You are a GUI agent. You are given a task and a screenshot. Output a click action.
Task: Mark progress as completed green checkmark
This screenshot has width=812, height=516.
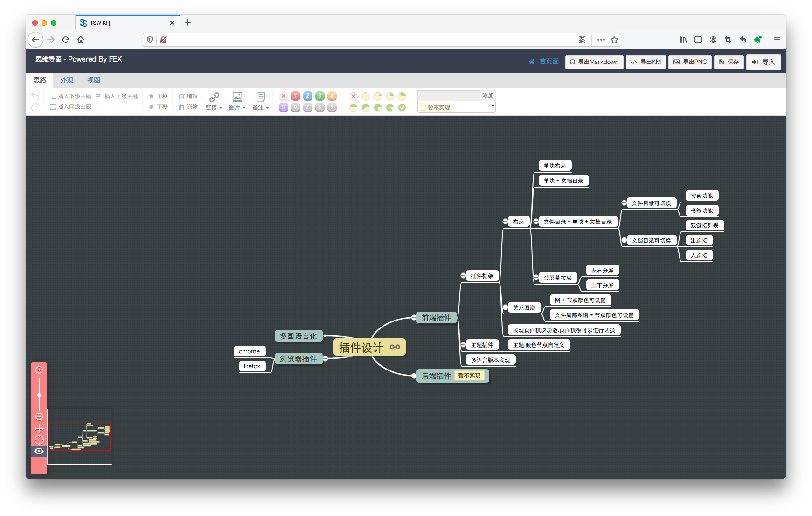[x=402, y=107]
